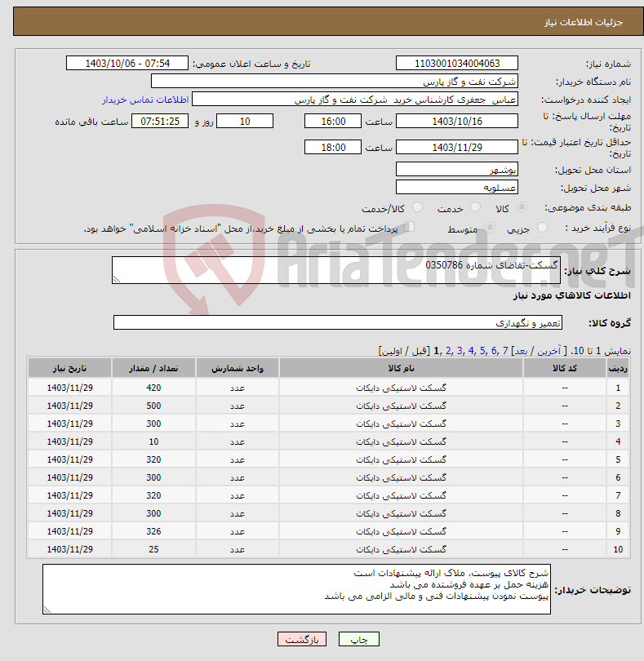Click the کد کالا column header
Viewport: 644px width, 661px height.
pos(565,368)
